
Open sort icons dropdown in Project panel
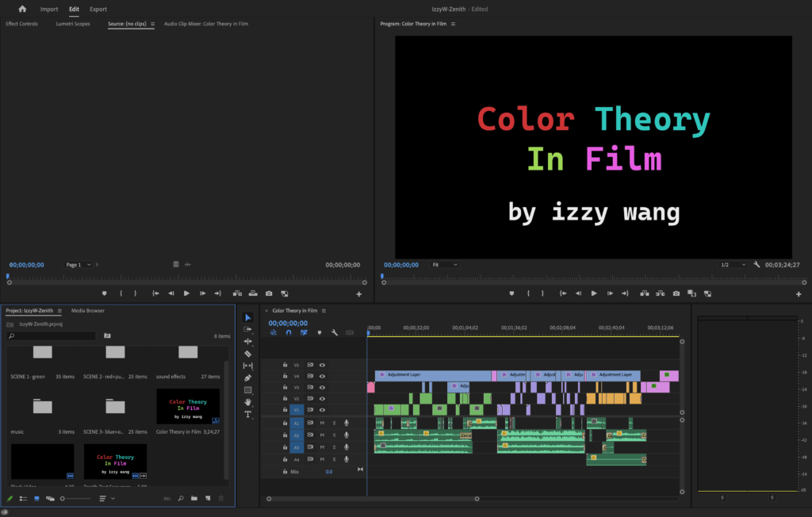(x=105, y=498)
